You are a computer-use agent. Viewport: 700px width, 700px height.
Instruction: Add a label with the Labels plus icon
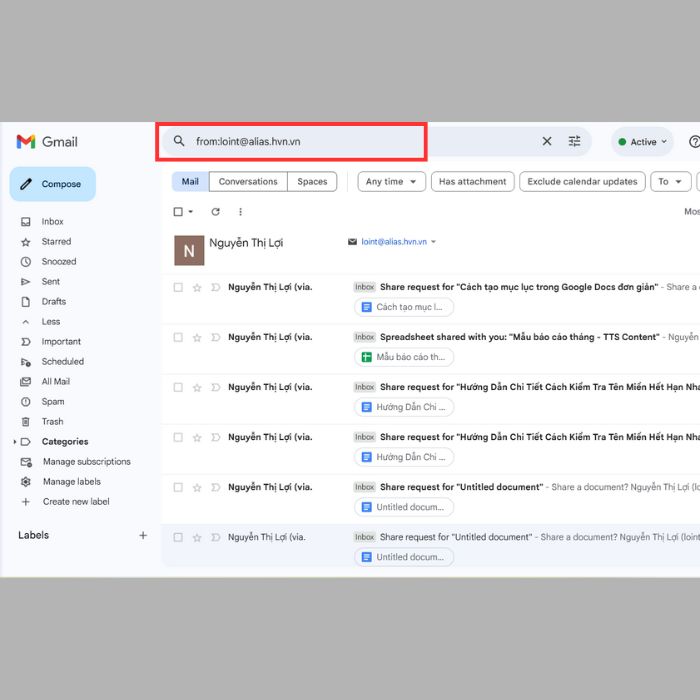tap(143, 535)
